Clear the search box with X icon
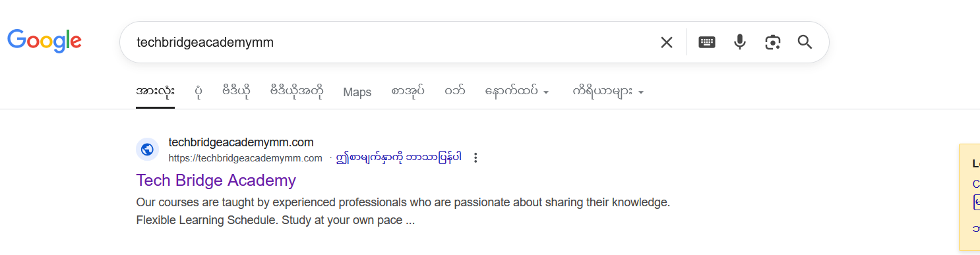The image size is (980, 255). coord(667,42)
